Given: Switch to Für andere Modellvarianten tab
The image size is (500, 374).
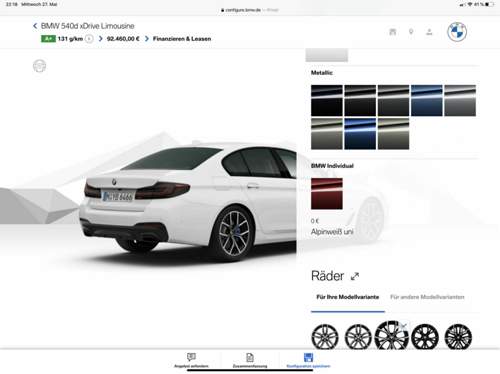Looking at the screenshot, I should click(x=427, y=297).
